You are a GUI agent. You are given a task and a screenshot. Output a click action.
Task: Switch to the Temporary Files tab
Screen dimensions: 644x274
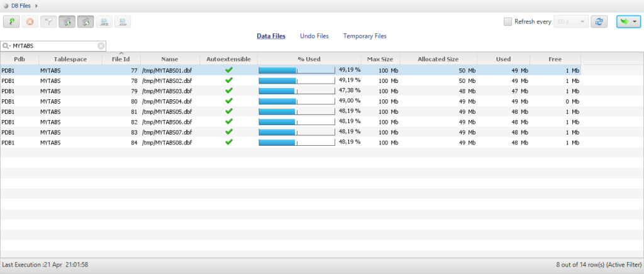point(365,36)
